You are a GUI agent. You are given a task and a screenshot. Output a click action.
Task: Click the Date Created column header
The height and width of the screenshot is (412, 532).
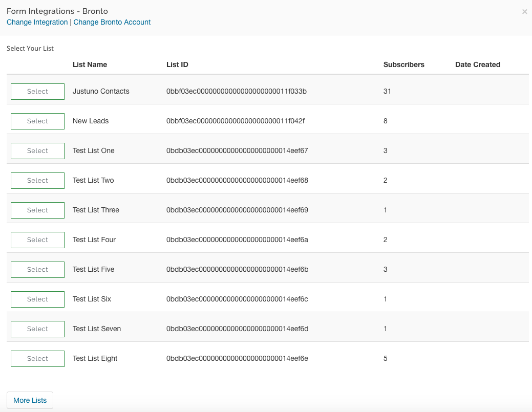click(477, 64)
